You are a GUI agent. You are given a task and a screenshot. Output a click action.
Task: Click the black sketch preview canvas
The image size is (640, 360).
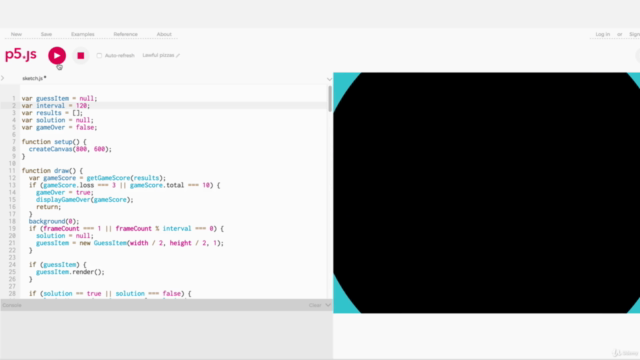point(487,193)
